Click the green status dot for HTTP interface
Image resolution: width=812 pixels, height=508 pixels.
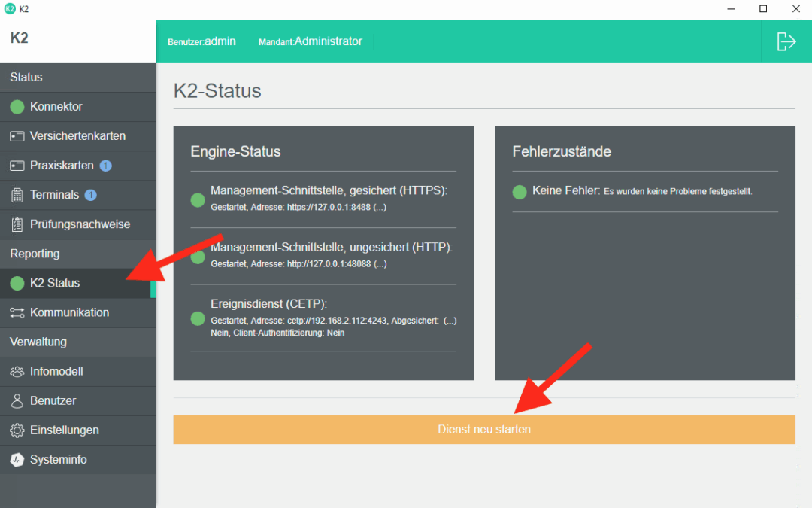click(198, 257)
